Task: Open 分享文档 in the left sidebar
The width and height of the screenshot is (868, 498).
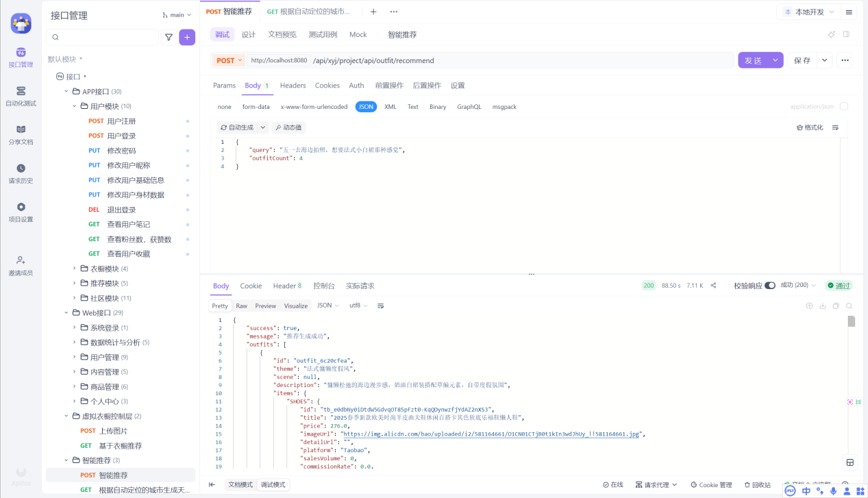Action: pyautogui.click(x=21, y=135)
